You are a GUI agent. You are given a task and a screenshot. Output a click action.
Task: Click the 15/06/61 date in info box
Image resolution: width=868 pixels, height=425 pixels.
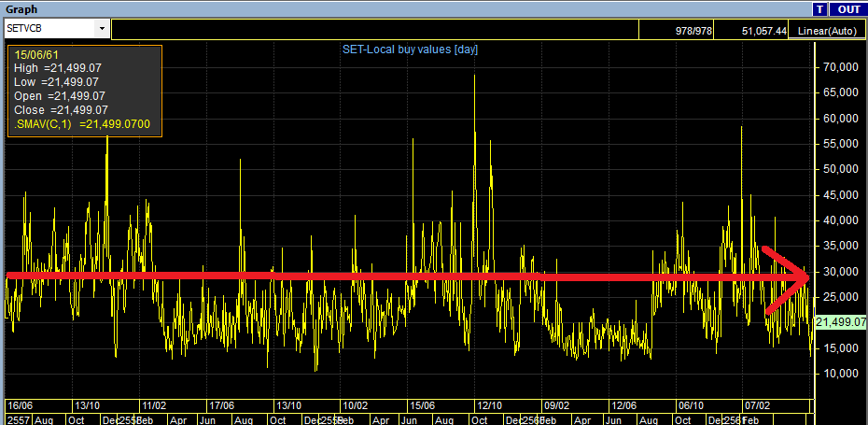coord(36,55)
